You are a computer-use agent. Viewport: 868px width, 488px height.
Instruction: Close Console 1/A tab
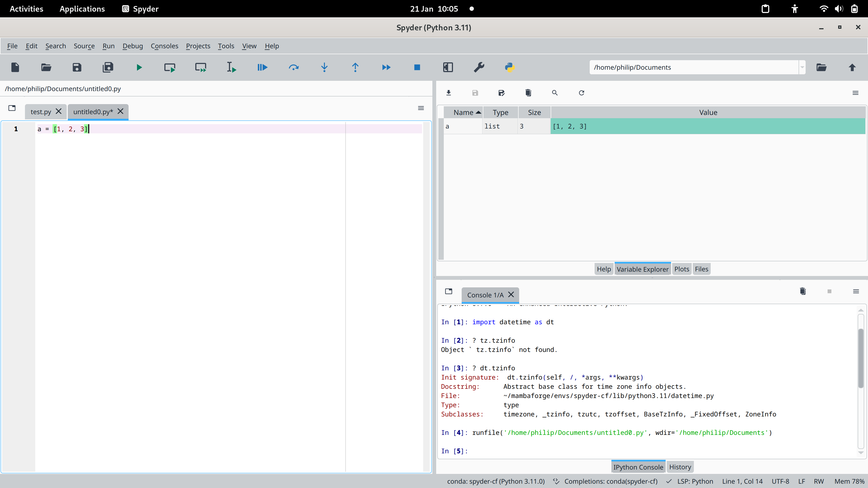click(x=511, y=295)
